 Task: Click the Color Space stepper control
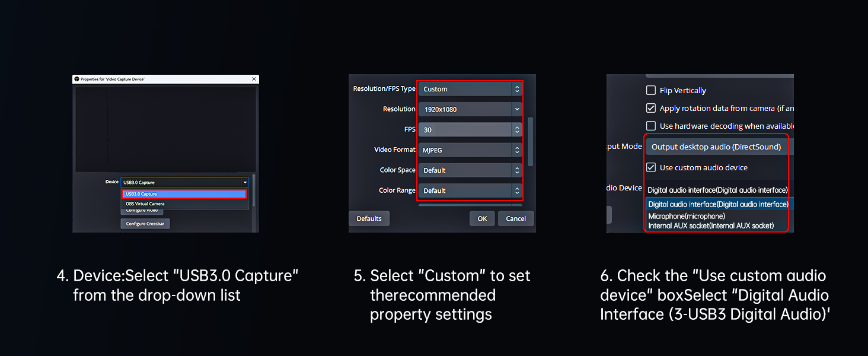click(x=517, y=170)
